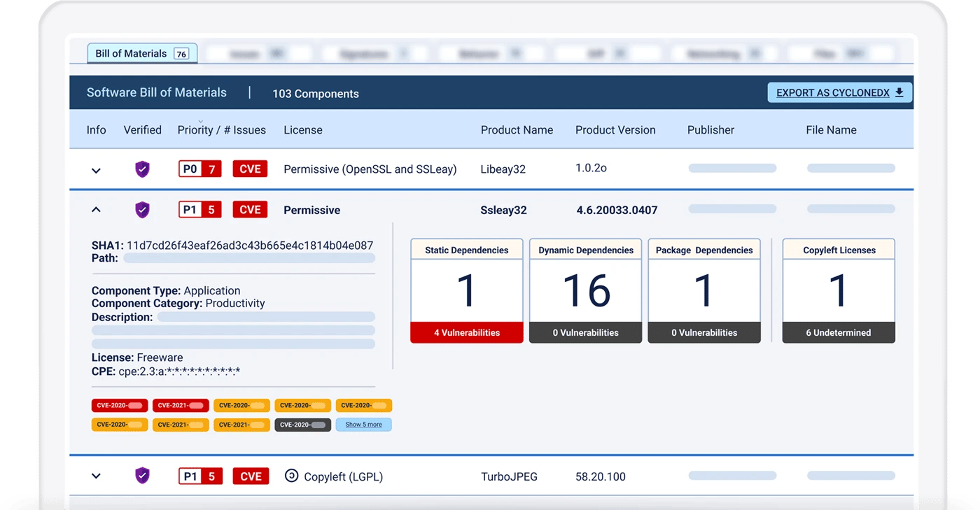Image resolution: width=980 pixels, height=510 pixels.
Task: Click the 76 count badge on Bill of Materials tab
Action: coord(181,54)
